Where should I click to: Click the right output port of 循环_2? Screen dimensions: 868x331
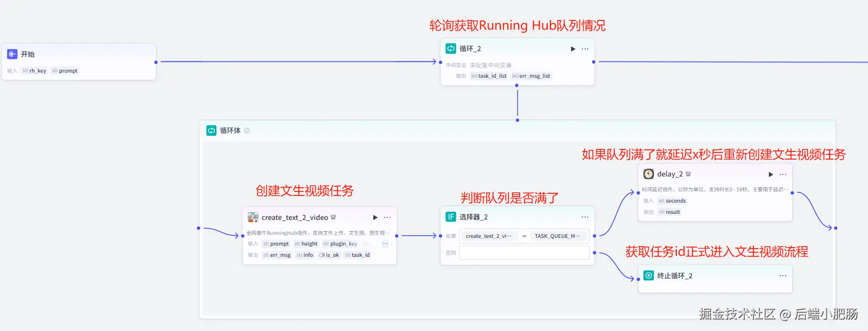[593, 62]
